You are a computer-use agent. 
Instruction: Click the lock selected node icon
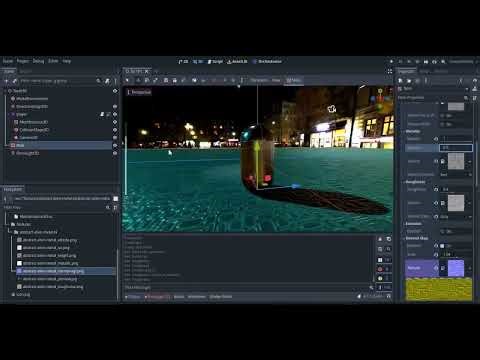[x=174, y=80]
